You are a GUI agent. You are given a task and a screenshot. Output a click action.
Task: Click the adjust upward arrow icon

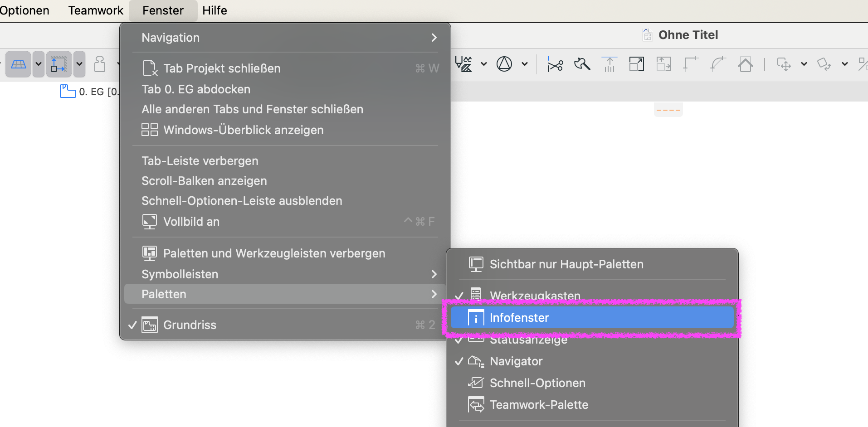pyautogui.click(x=610, y=64)
